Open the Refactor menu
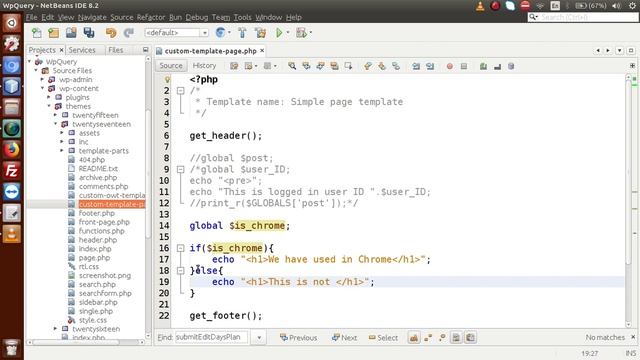640x360 pixels. click(x=151, y=17)
